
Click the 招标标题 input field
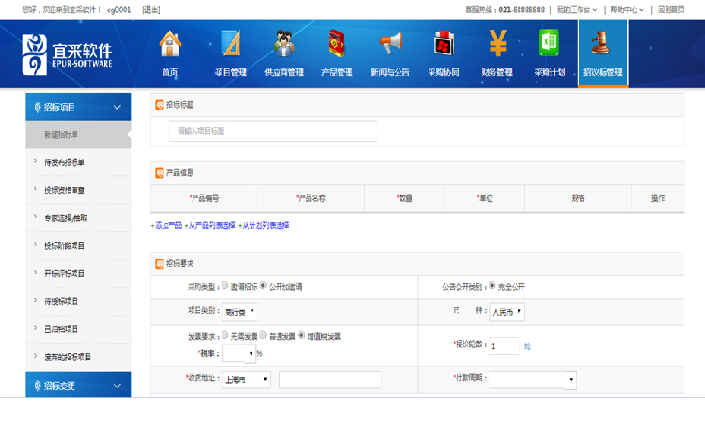(x=265, y=131)
